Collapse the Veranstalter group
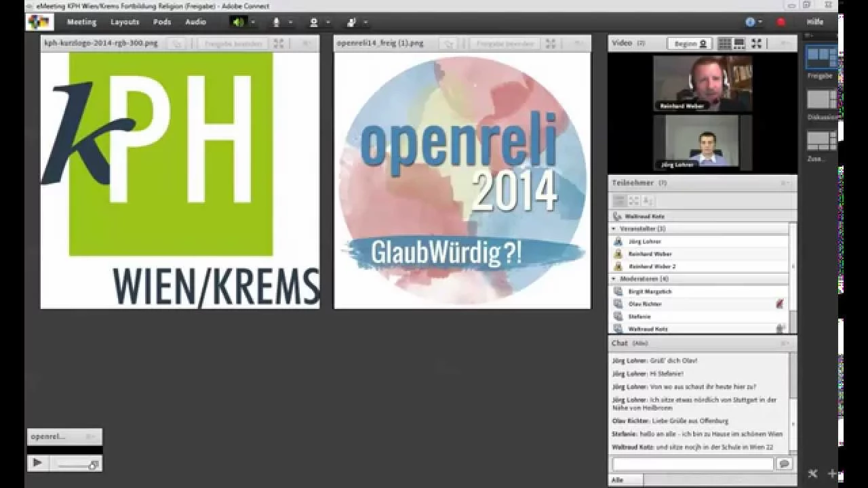This screenshot has width=868, height=488. pyautogui.click(x=614, y=229)
